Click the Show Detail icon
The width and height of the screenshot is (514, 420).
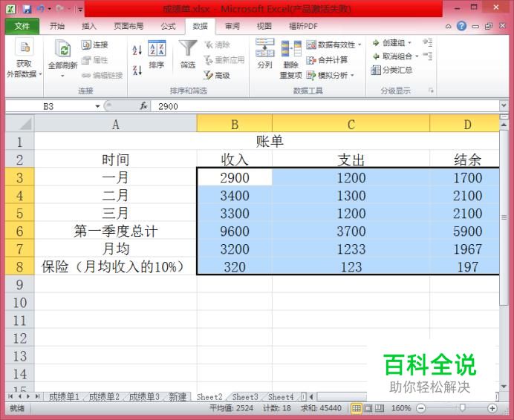427,42
